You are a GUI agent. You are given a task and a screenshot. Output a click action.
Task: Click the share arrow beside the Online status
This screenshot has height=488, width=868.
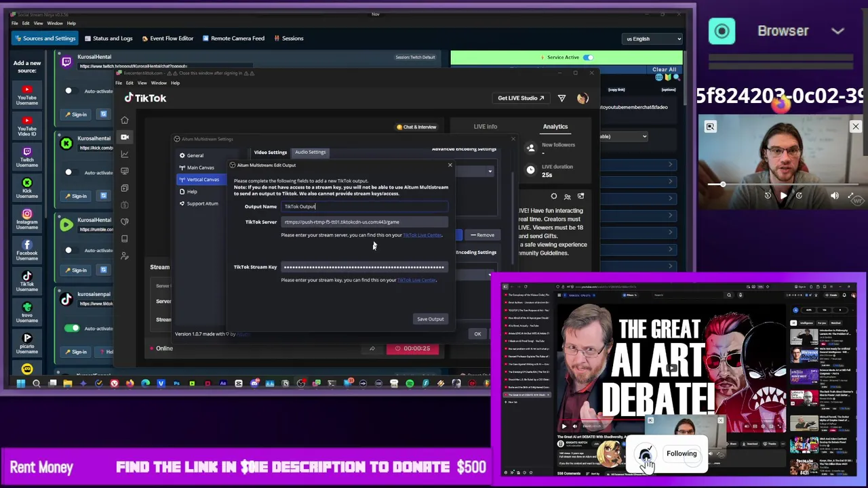coord(372,348)
